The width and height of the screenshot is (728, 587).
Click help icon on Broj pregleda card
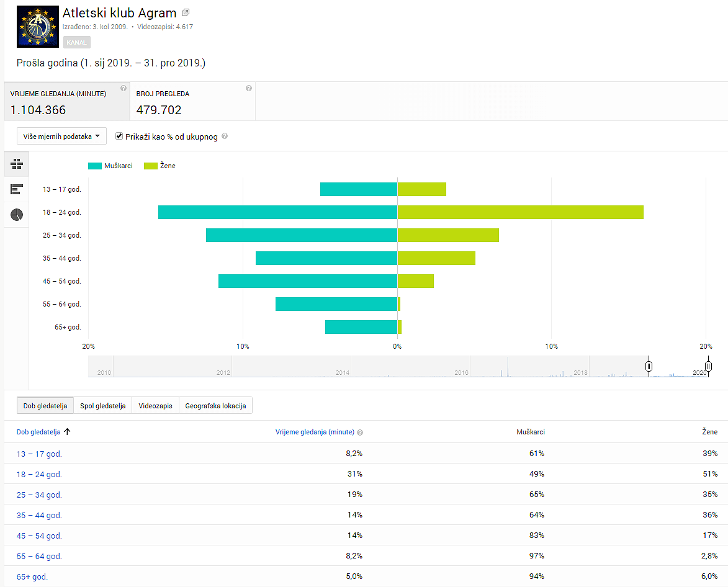pos(249,88)
